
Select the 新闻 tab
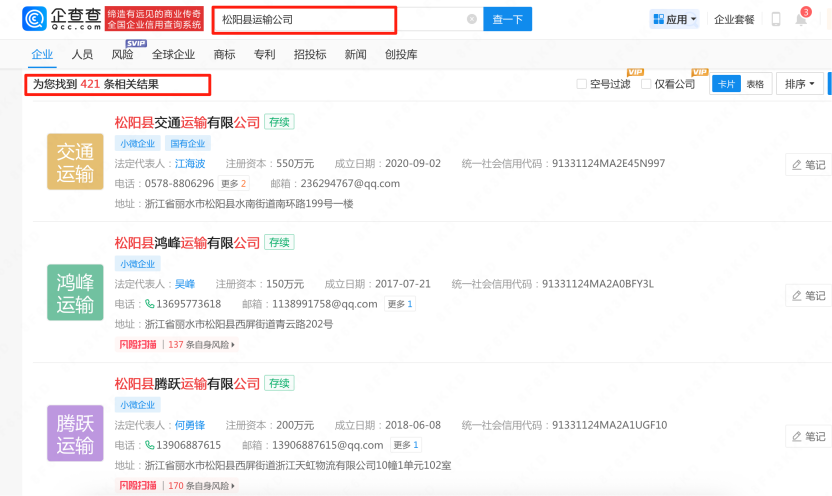tap(356, 54)
